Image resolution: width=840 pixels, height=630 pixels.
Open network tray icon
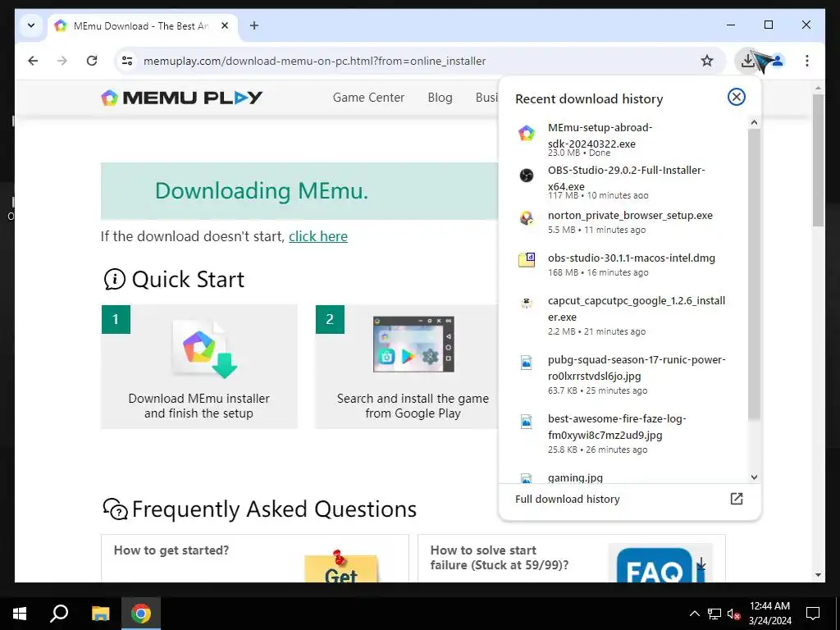[x=714, y=614]
